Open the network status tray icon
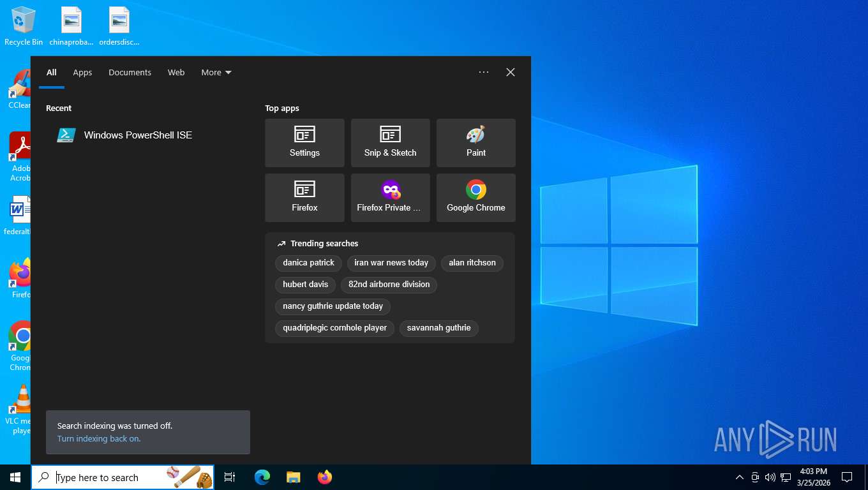 point(786,477)
